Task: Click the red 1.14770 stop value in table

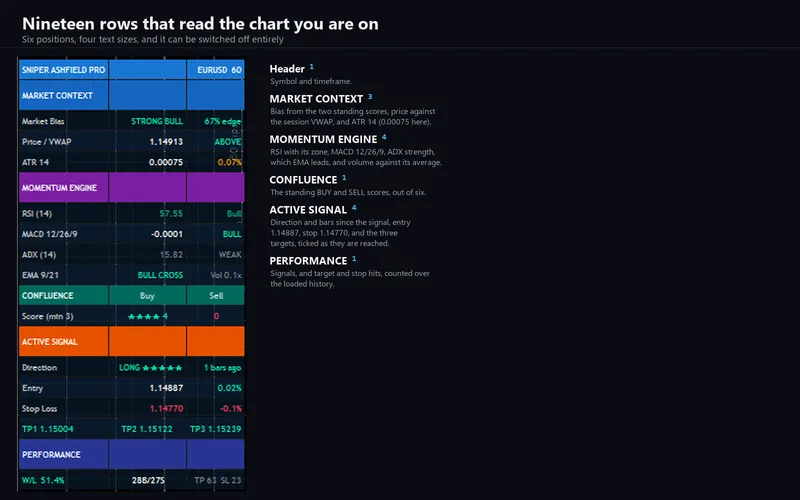Action: [166, 408]
